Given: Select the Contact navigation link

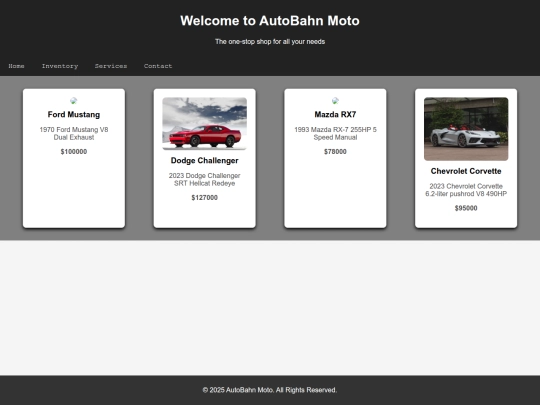Looking at the screenshot, I should pos(158,66).
